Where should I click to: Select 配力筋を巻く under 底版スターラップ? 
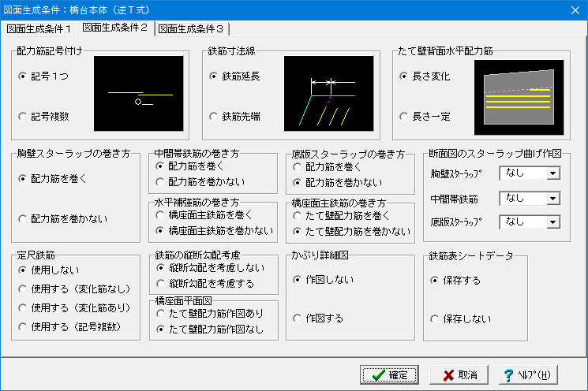pyautogui.click(x=327, y=166)
